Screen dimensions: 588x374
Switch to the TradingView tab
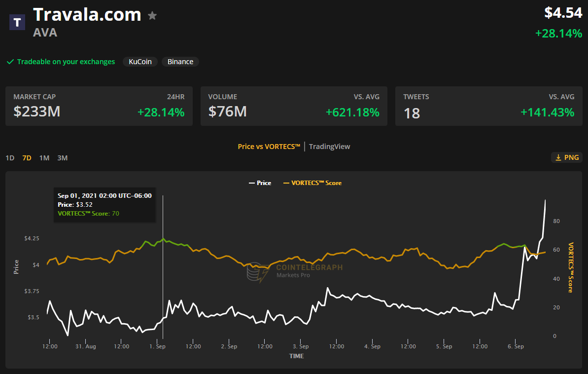click(x=329, y=147)
